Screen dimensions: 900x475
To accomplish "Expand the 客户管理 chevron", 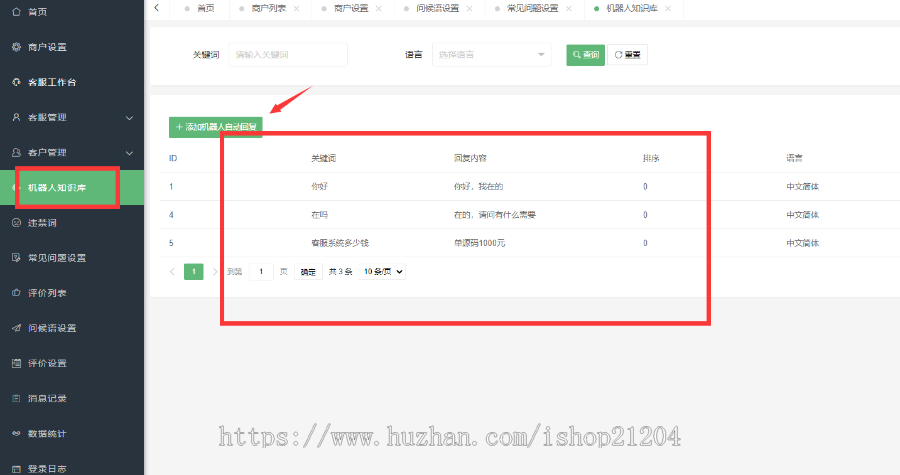I will point(129,153).
